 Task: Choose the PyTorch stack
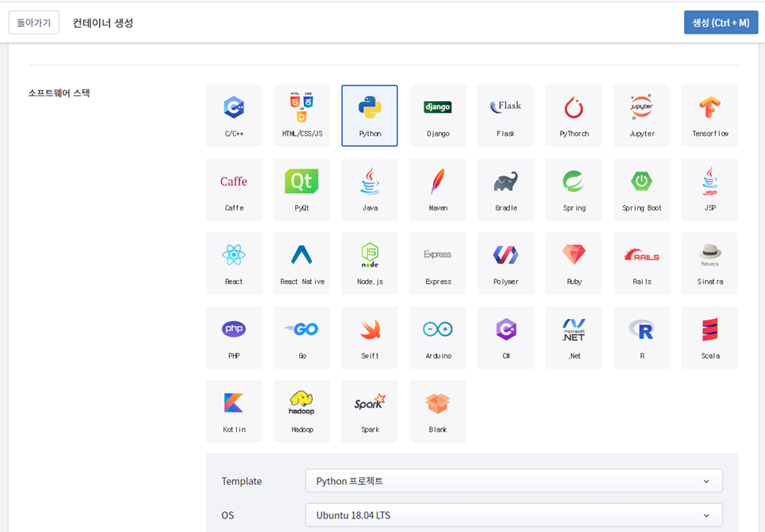pyautogui.click(x=574, y=116)
